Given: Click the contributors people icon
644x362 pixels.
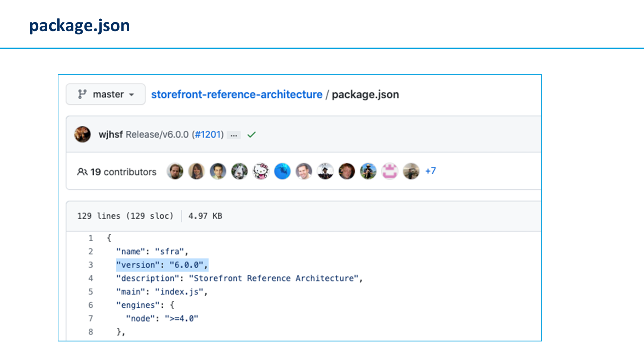Looking at the screenshot, I should (82, 172).
